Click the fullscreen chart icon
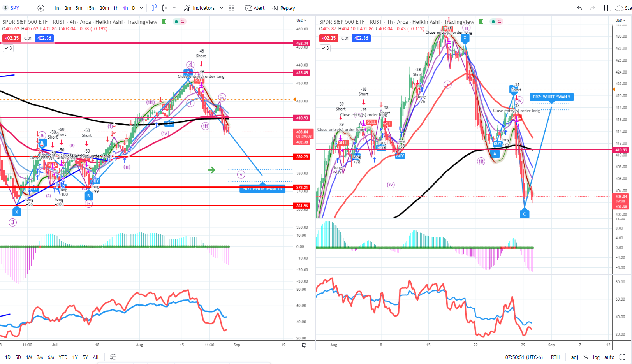 click(x=622, y=357)
